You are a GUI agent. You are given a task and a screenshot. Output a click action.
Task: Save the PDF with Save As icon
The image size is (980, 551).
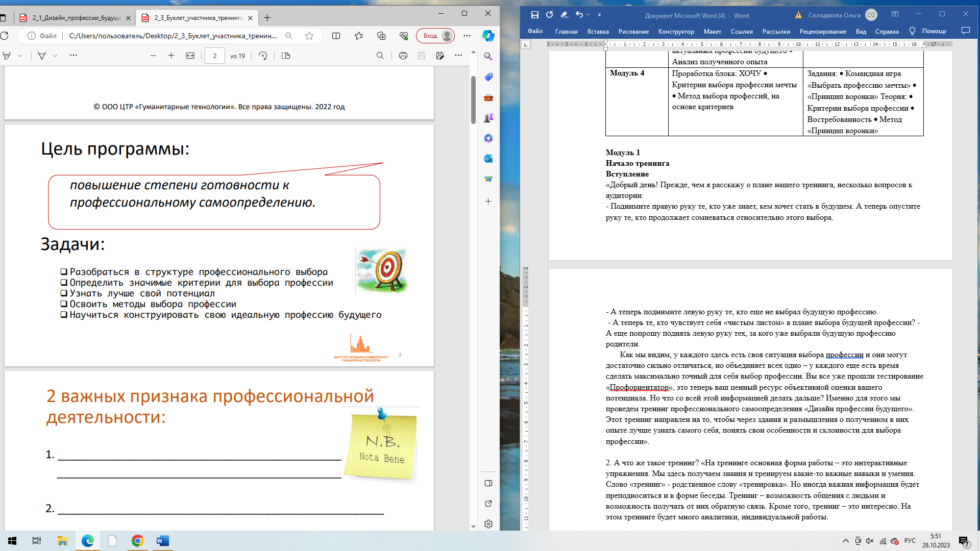[440, 56]
